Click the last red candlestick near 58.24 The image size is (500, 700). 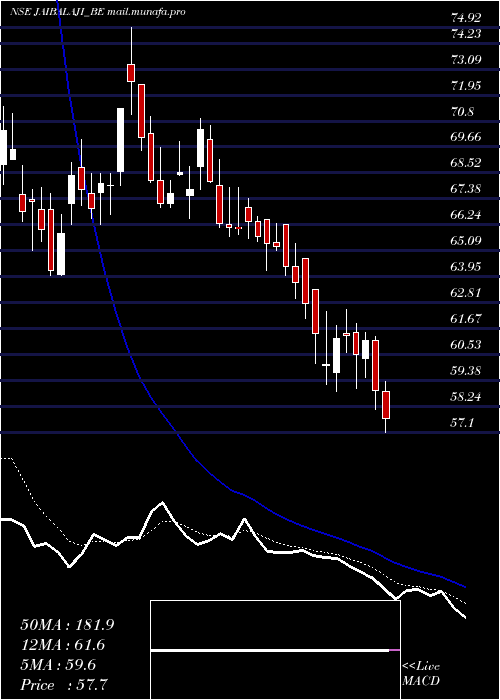(386, 405)
